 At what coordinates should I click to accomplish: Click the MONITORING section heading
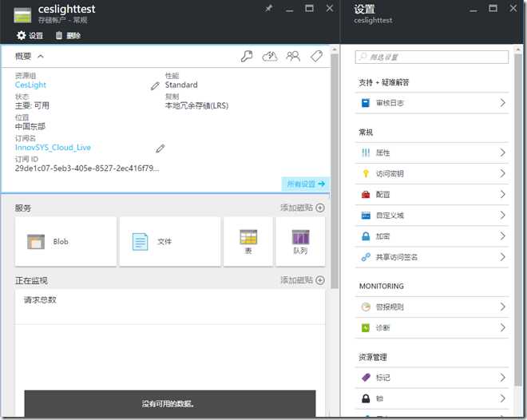coord(382,287)
